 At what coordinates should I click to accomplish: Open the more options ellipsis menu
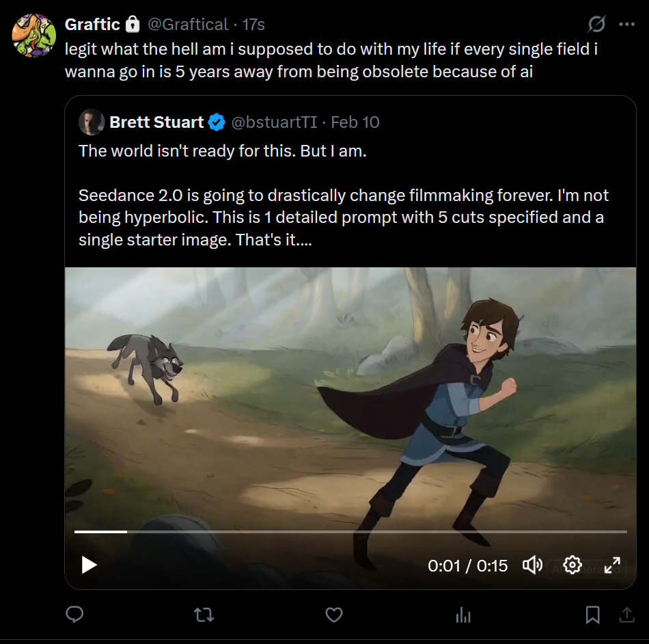pyautogui.click(x=626, y=25)
